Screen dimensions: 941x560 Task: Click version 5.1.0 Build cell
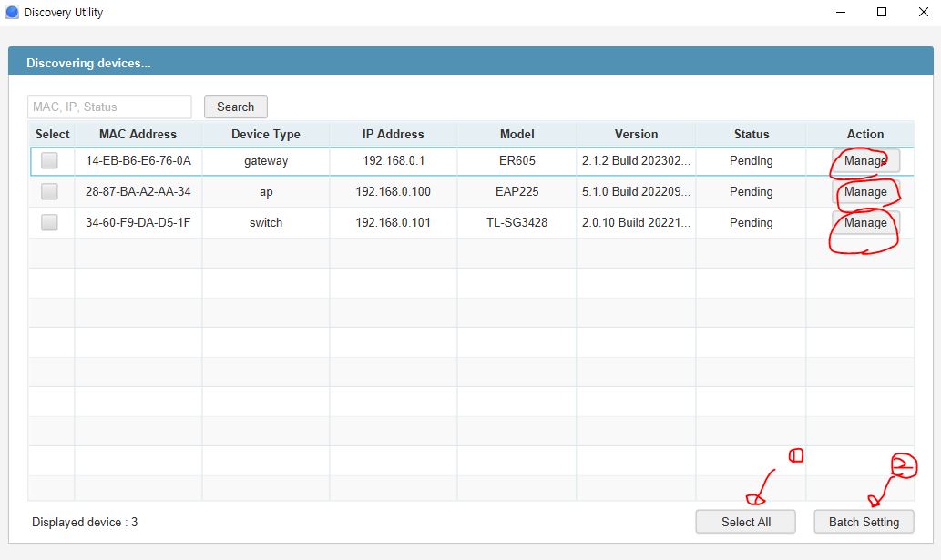pos(636,192)
